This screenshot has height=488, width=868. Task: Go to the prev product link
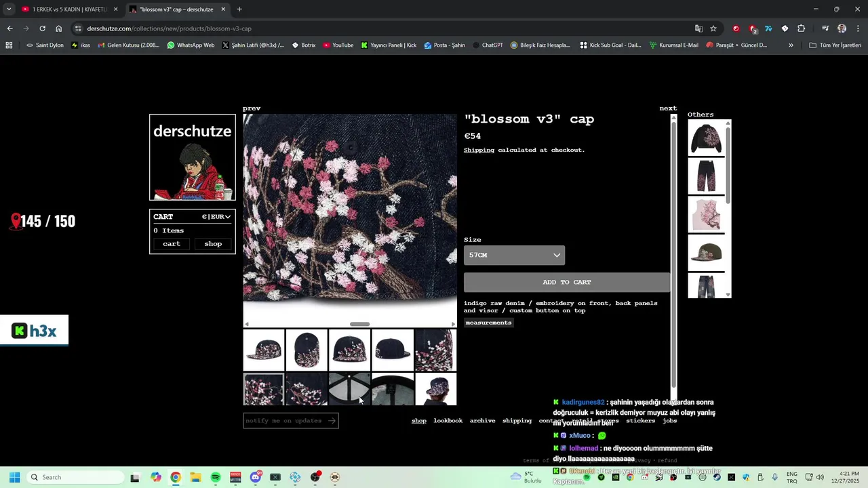(252, 108)
